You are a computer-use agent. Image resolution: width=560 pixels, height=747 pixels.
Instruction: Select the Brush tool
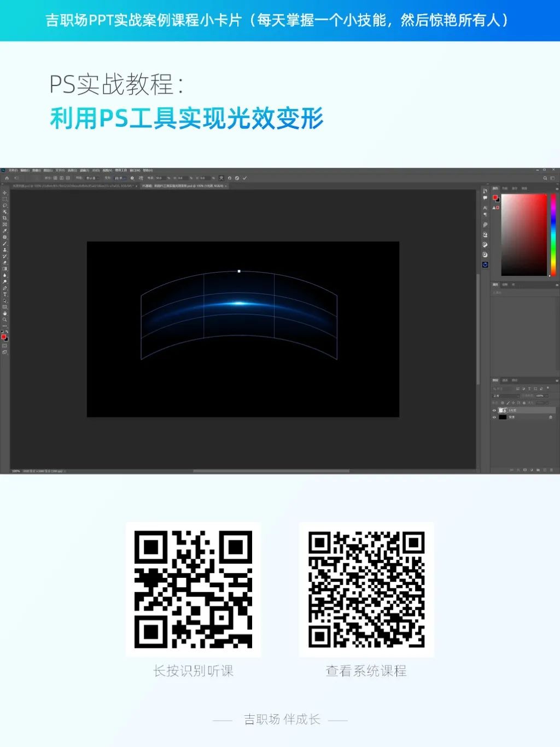coord(5,244)
